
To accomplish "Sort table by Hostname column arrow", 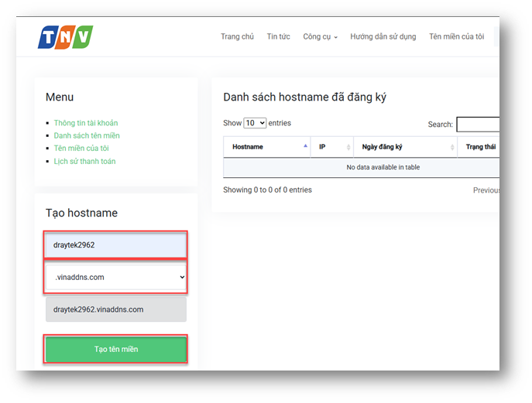I will (305, 146).
